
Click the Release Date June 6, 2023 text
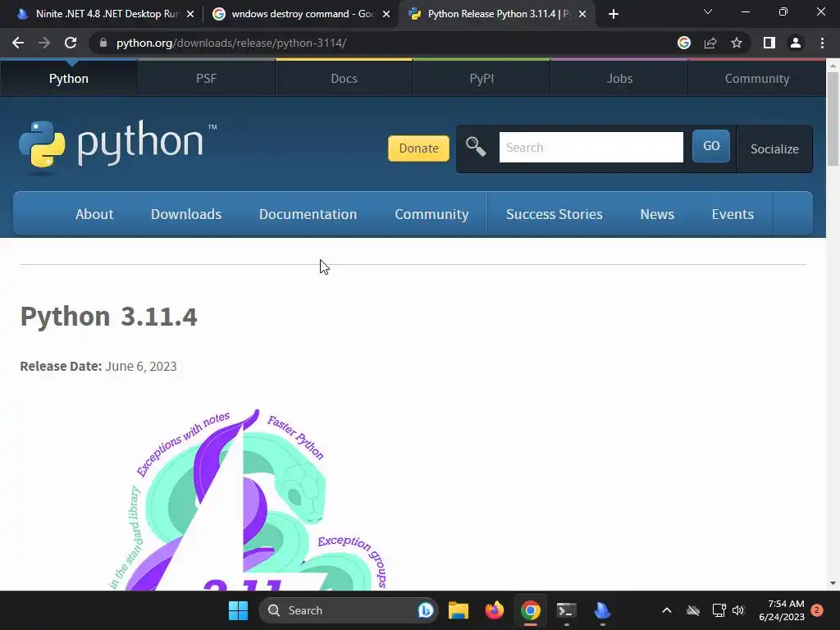pos(98,367)
